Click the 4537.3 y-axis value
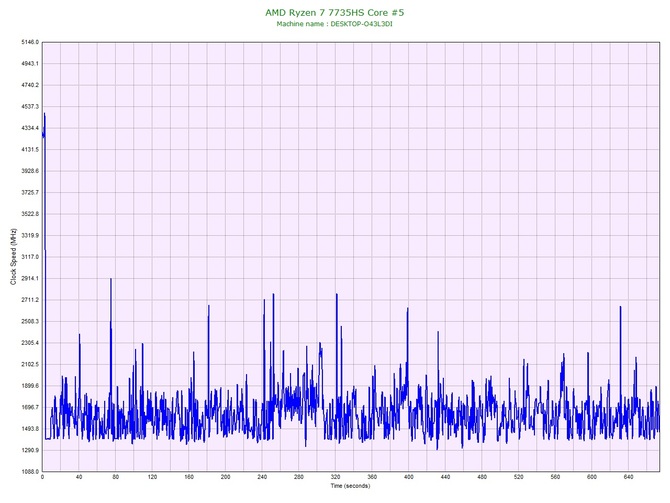670x503 pixels. tap(30, 106)
